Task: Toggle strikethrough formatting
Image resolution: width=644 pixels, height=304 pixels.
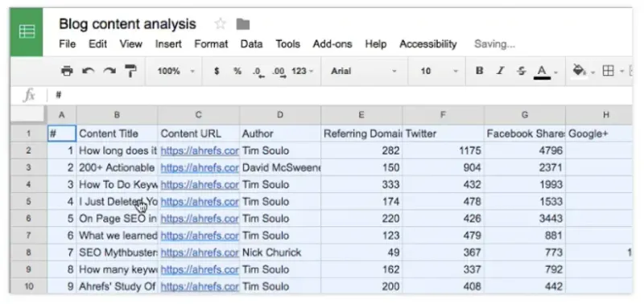Action: (521, 71)
